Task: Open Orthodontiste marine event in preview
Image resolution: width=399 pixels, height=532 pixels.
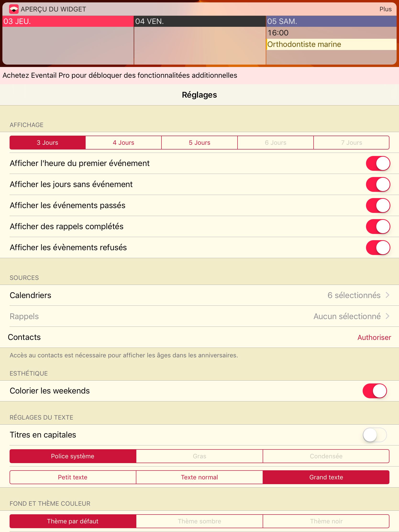Action: (331, 44)
